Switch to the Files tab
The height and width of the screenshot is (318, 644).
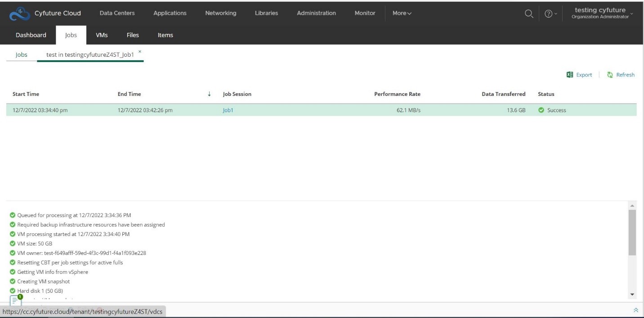(x=133, y=35)
